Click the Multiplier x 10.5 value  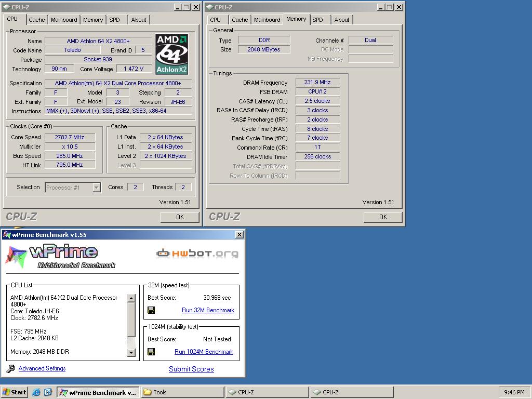(70, 147)
